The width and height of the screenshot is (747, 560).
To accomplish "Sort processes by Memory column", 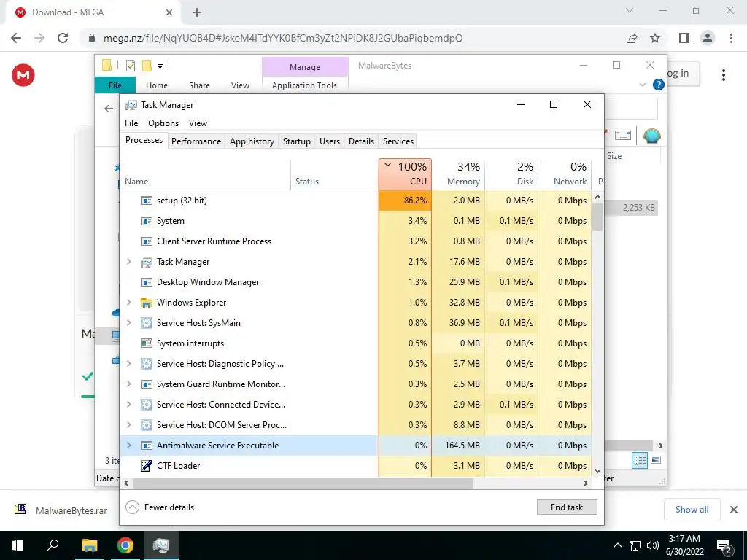I will 458,174.
